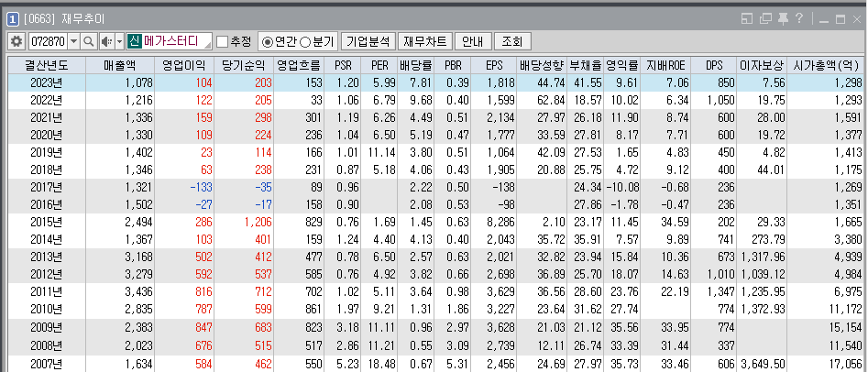
Task: Click the 조회 button
Action: coord(512,41)
